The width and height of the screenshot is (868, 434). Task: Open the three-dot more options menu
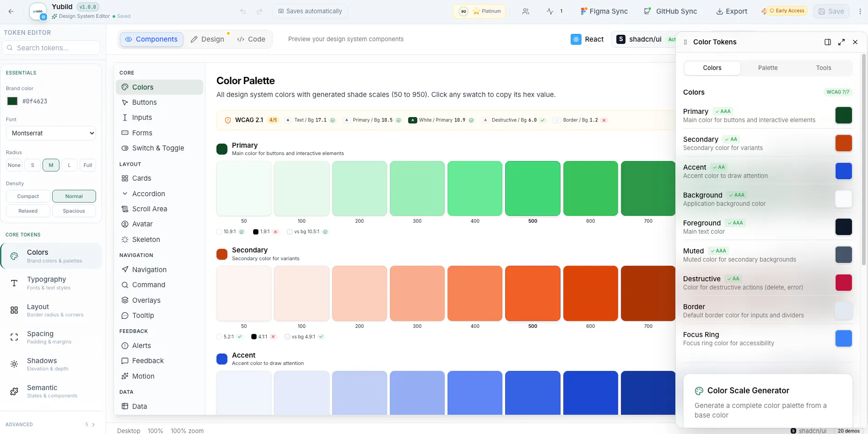pos(860,11)
